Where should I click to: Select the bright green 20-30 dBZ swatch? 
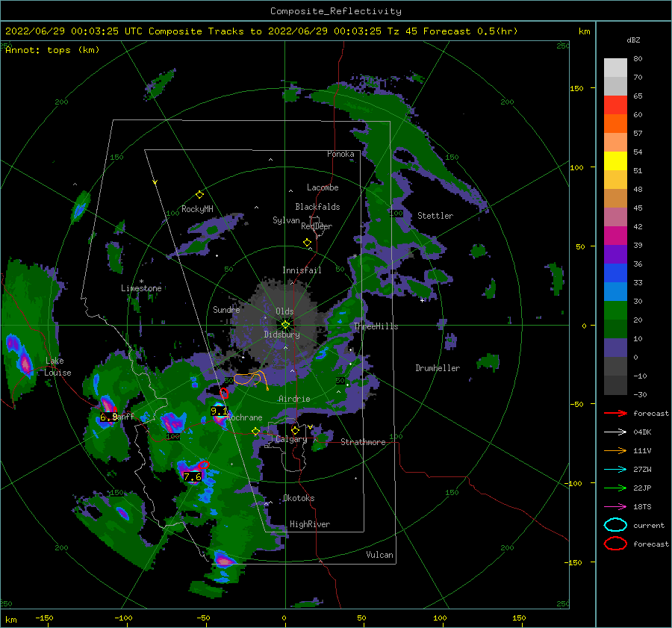tap(615, 311)
